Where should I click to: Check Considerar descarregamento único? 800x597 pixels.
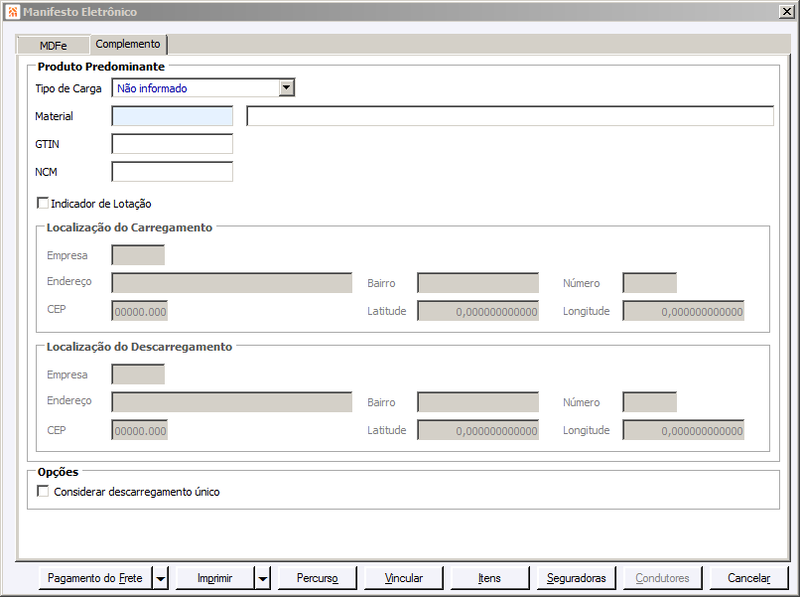coord(43,491)
